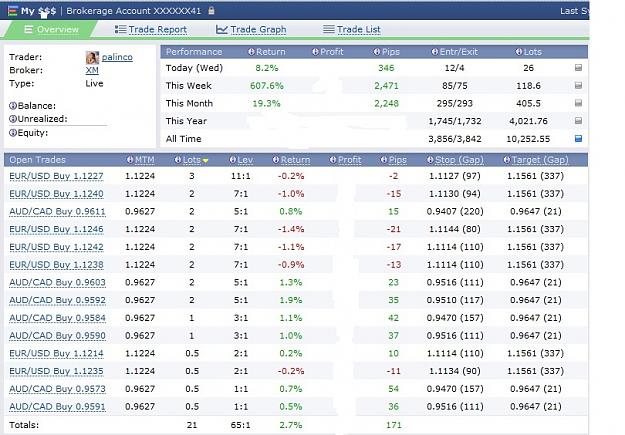Sort open trades by the Lev column

(x=245, y=160)
